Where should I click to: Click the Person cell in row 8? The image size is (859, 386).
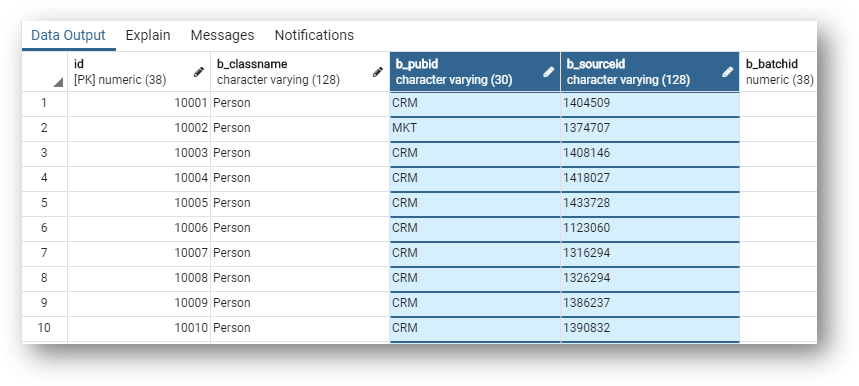click(x=300, y=278)
